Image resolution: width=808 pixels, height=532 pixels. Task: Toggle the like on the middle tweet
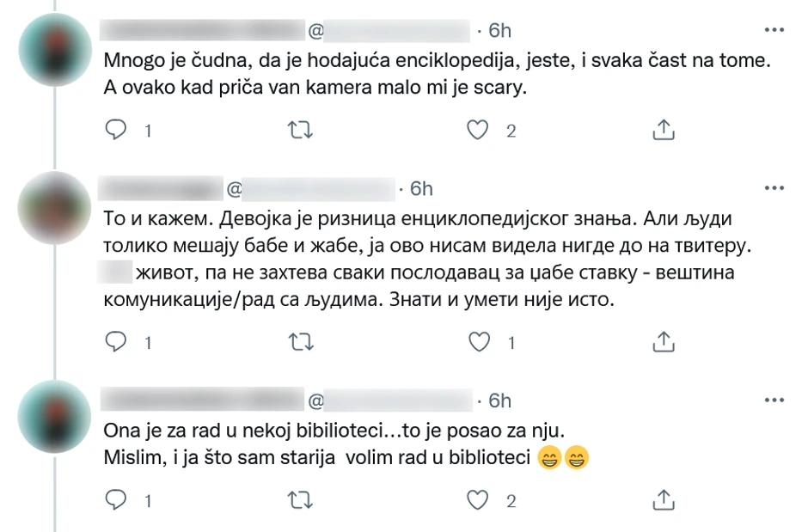480,341
